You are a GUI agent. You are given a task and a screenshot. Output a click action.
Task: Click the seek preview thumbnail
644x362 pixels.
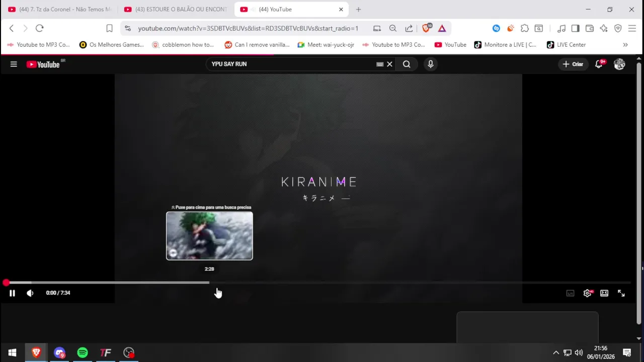(209, 236)
